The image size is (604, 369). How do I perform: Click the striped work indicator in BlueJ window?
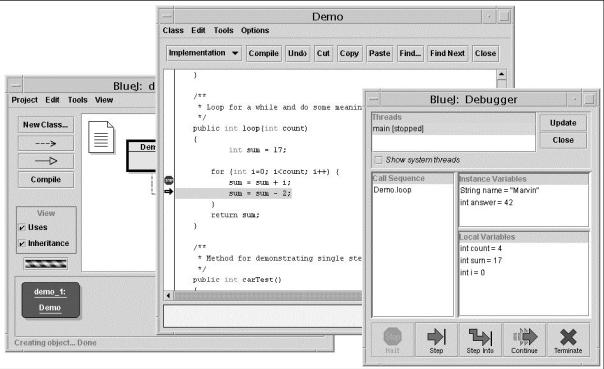46,263
